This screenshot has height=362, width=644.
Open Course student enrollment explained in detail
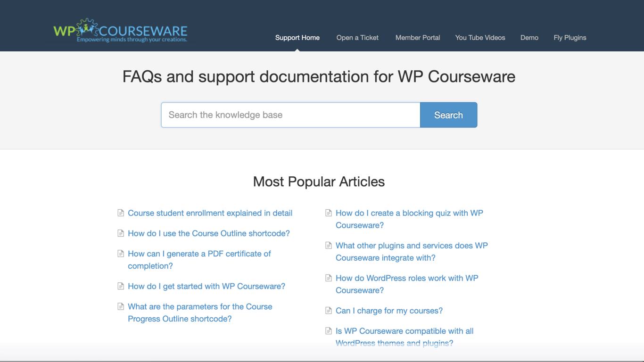tap(210, 213)
